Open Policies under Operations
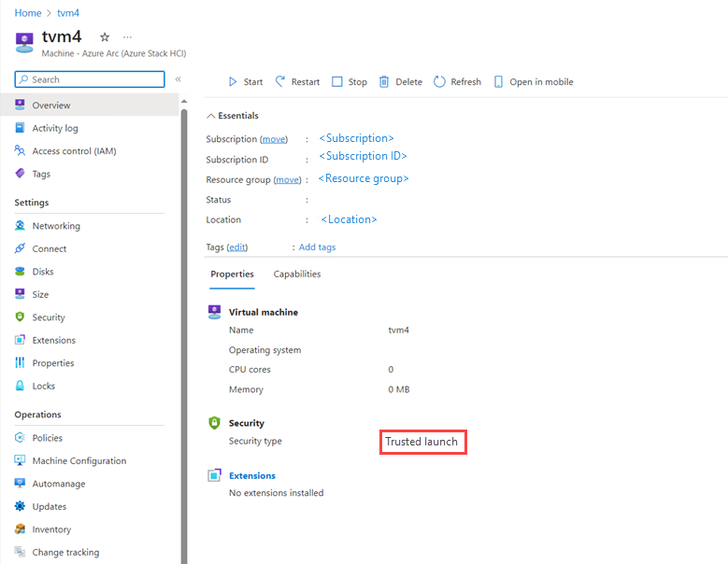Image resolution: width=728 pixels, height=564 pixels. pos(47,438)
